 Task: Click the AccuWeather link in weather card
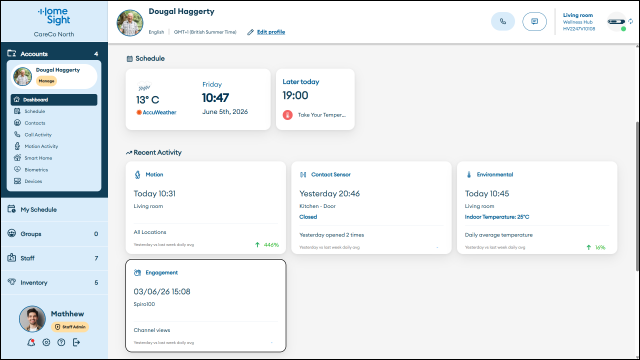(156, 112)
